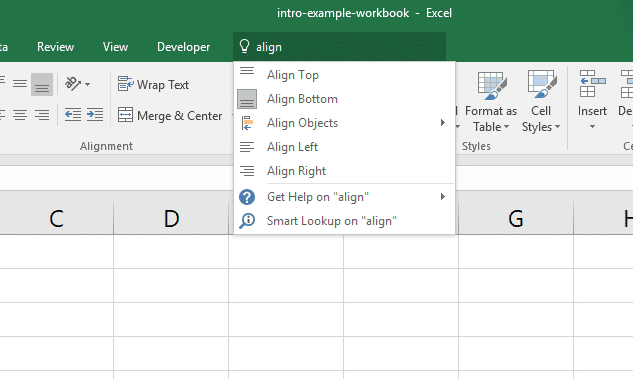Switch to the Review tab
Viewport: 633px width, 379px height.
click(x=55, y=47)
